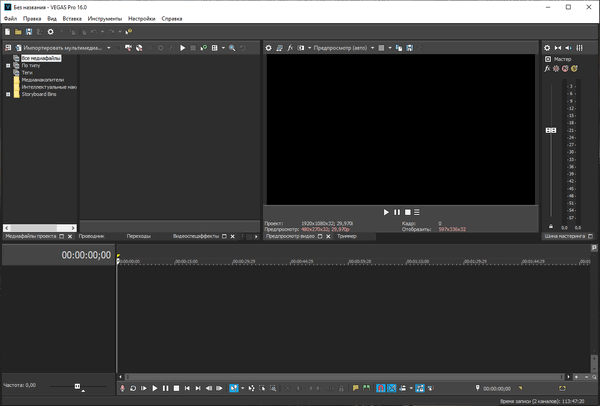Play the video in preview window

[x=387, y=212]
